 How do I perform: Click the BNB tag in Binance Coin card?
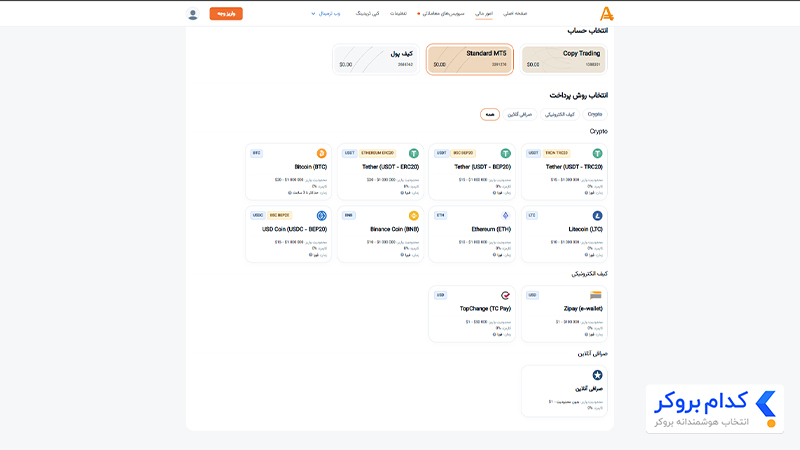click(348, 215)
